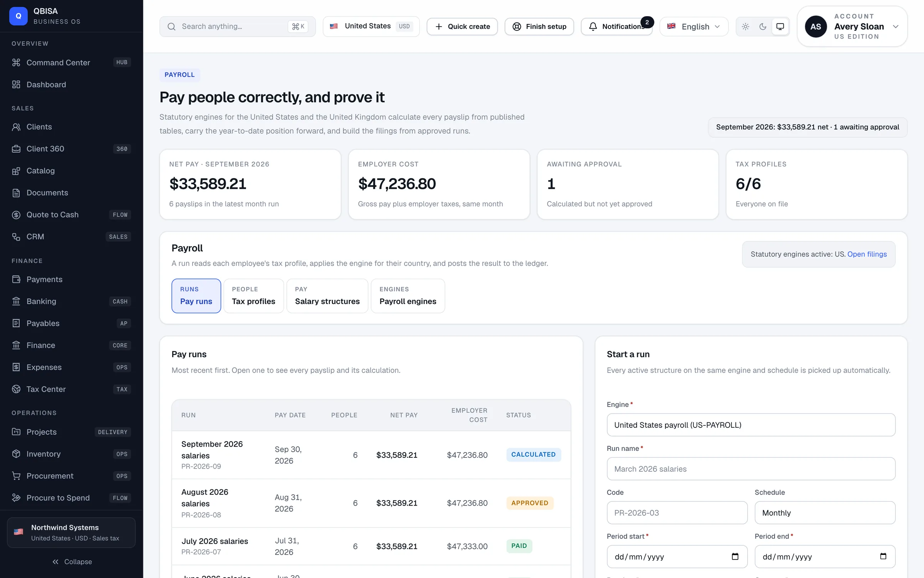Click the Quick create button
Screen dimensions: 924x578
tap(462, 27)
